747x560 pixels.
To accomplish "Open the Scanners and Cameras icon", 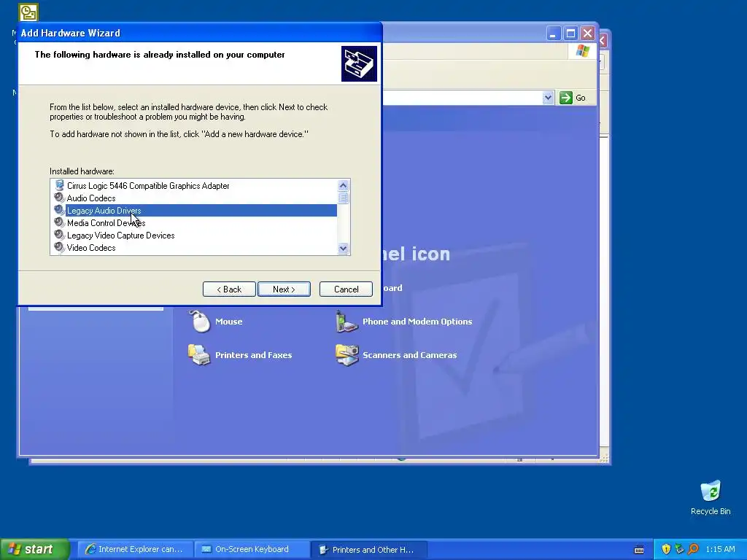I will coord(347,354).
